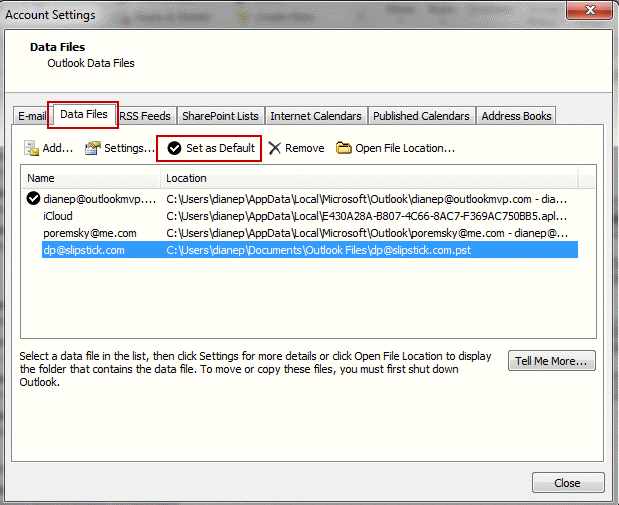Image resolution: width=619 pixels, height=505 pixels.
Task: Open File Location folder icon
Action: click(x=344, y=148)
